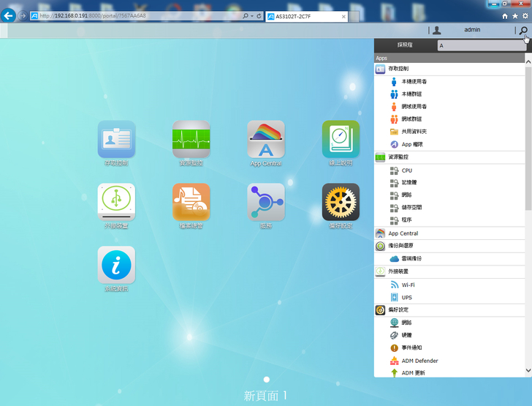Select CPU in search results list

407,170
